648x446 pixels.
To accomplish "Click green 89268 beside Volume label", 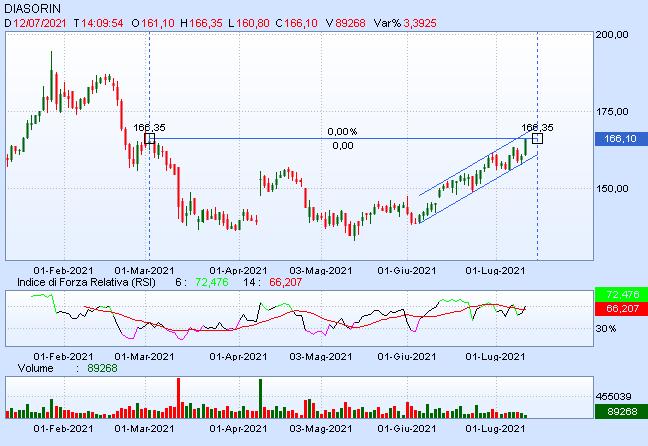I will coord(102,368).
